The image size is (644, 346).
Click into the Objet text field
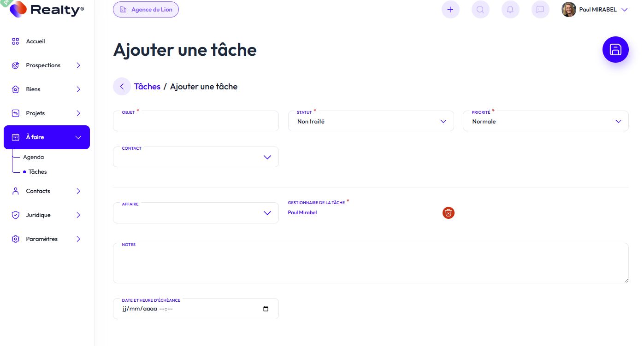coord(195,123)
